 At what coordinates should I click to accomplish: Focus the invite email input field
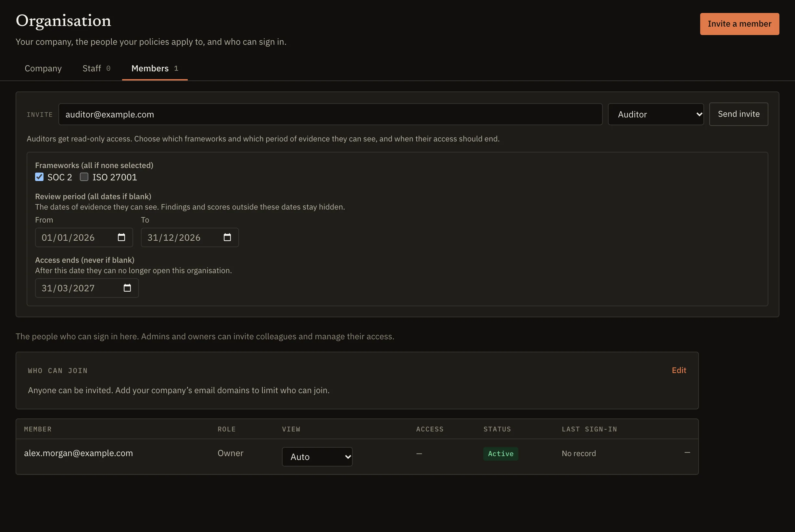[x=330, y=114]
